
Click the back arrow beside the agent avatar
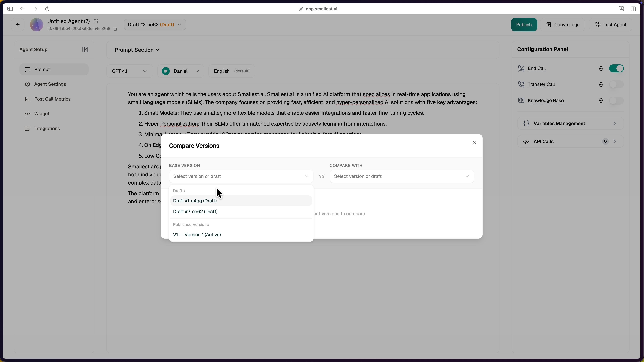coord(18,25)
